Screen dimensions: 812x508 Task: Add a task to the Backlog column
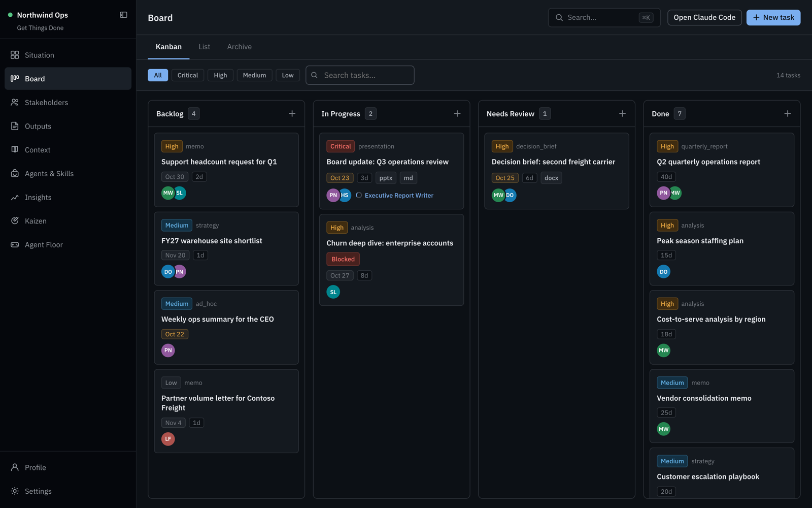(292, 113)
